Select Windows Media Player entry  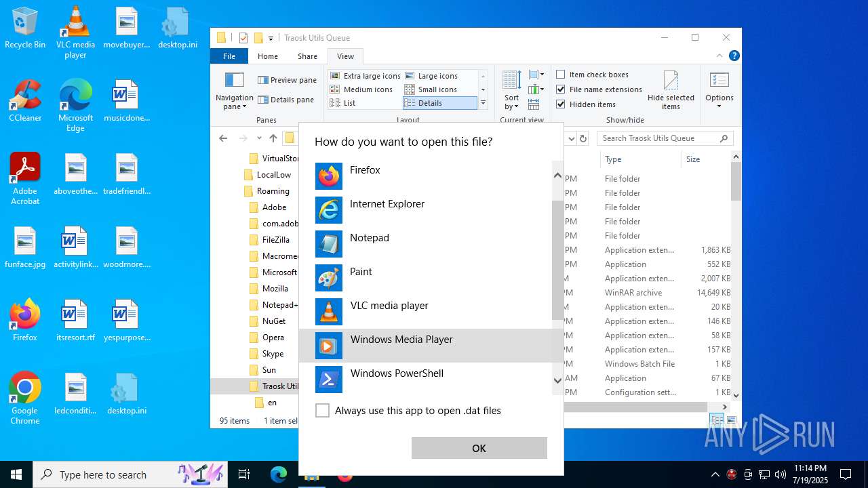[426, 346]
